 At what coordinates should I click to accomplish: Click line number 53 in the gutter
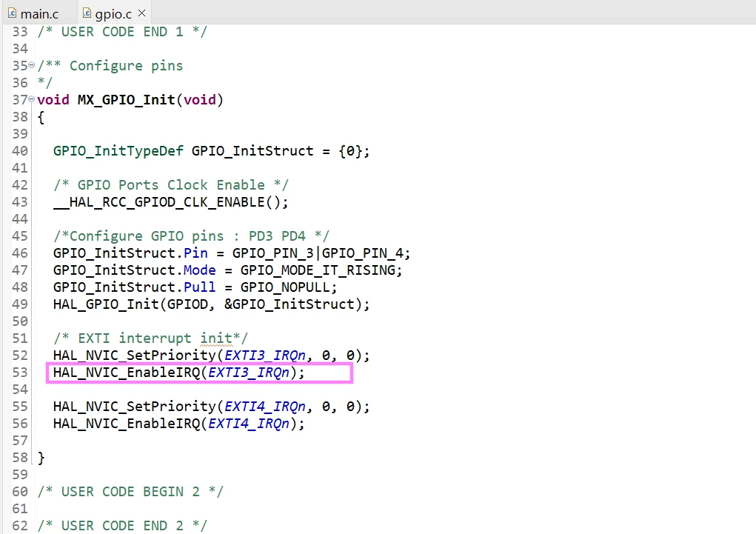(x=20, y=373)
